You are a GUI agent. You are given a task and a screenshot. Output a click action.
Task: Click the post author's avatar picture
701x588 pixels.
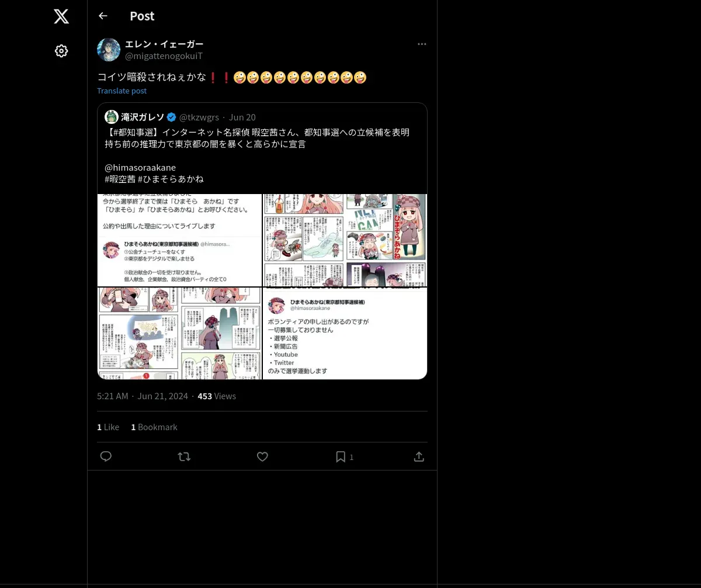(109, 50)
